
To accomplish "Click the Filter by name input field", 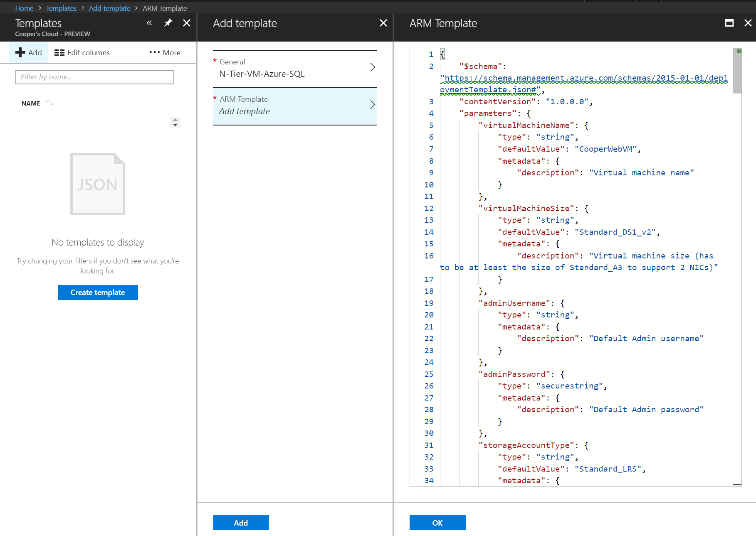I will point(95,77).
